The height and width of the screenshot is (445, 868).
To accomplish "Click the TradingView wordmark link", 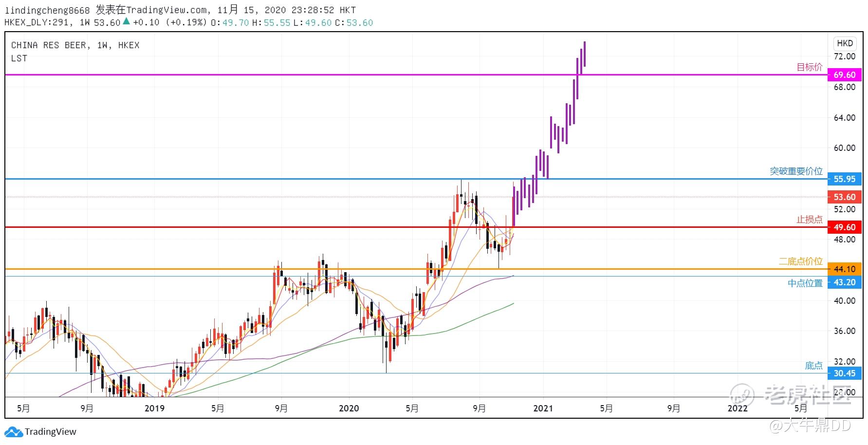I will pyautogui.click(x=51, y=432).
